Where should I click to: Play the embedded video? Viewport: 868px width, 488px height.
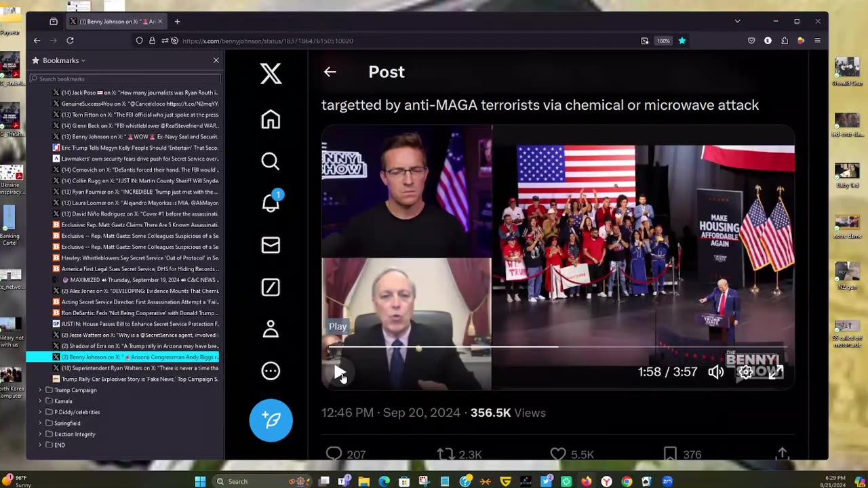tap(340, 372)
